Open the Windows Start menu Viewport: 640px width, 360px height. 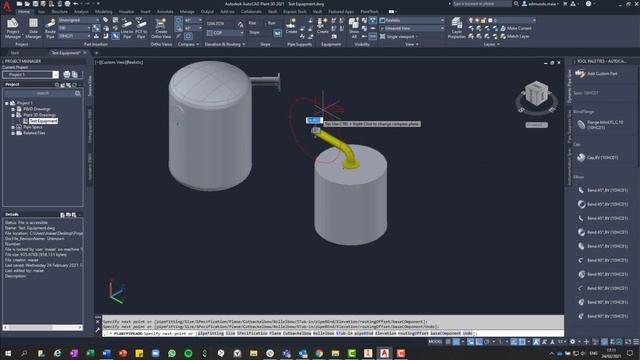click(x=7, y=353)
